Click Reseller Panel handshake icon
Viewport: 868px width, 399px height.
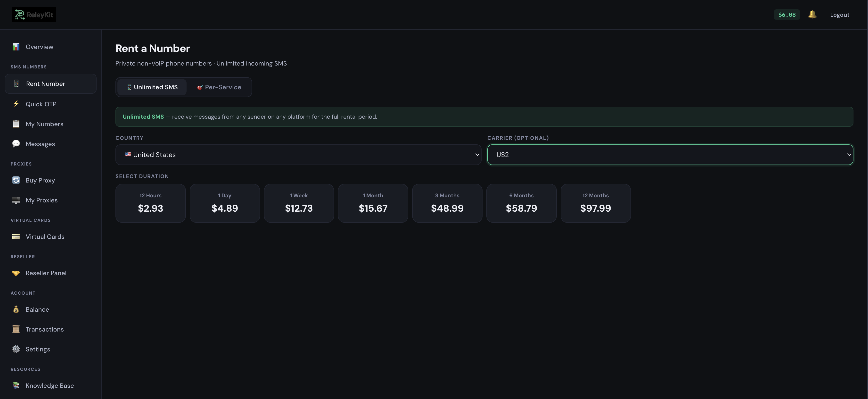[16, 273]
